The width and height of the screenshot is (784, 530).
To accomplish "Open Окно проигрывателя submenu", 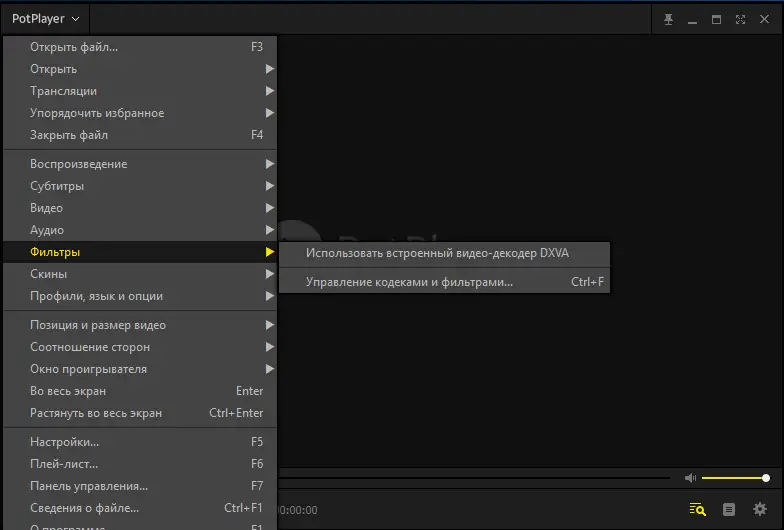I will click(x=140, y=369).
